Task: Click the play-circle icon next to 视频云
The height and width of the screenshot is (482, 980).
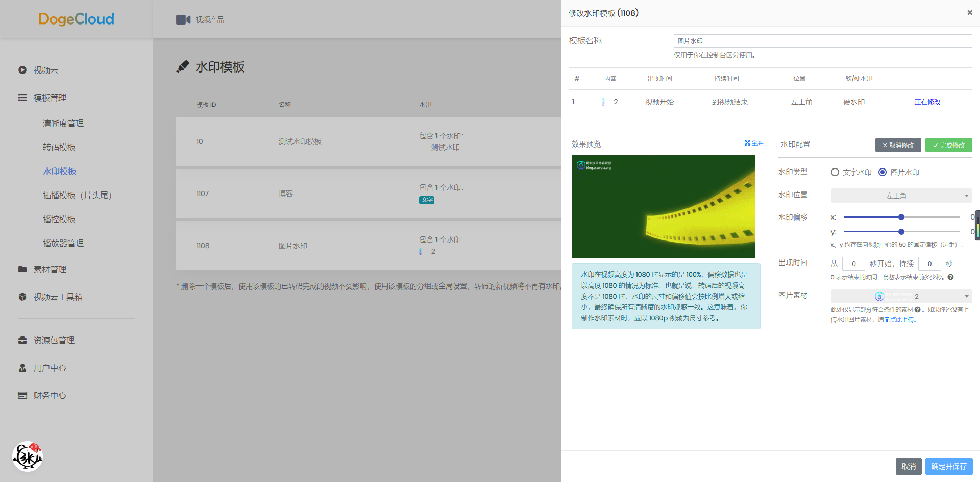Action: tap(22, 70)
